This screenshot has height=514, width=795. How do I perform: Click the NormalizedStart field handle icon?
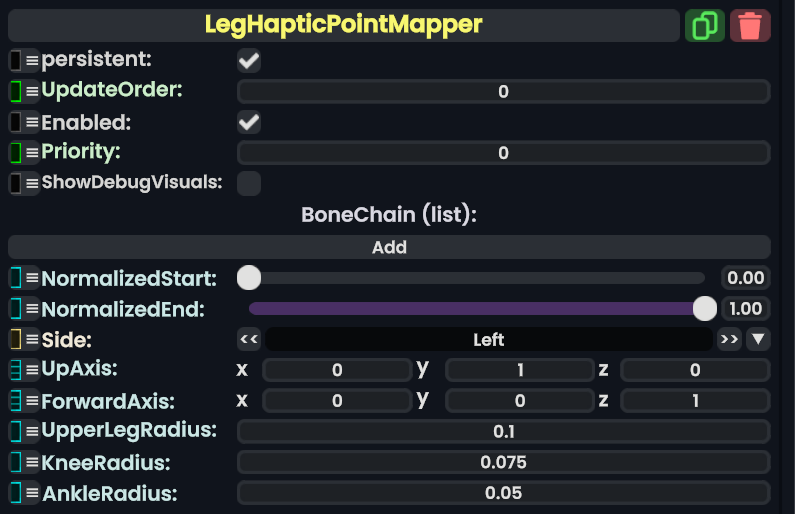tap(16, 278)
